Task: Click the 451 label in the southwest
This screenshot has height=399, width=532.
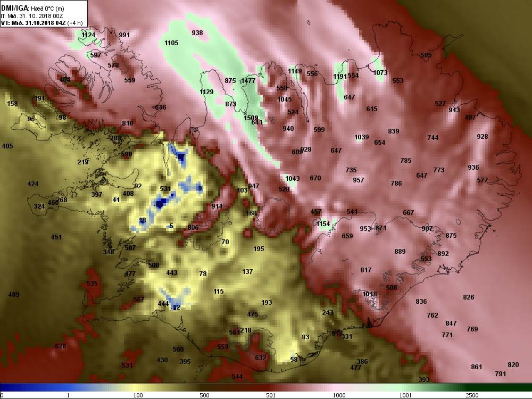Action: [x=56, y=237]
